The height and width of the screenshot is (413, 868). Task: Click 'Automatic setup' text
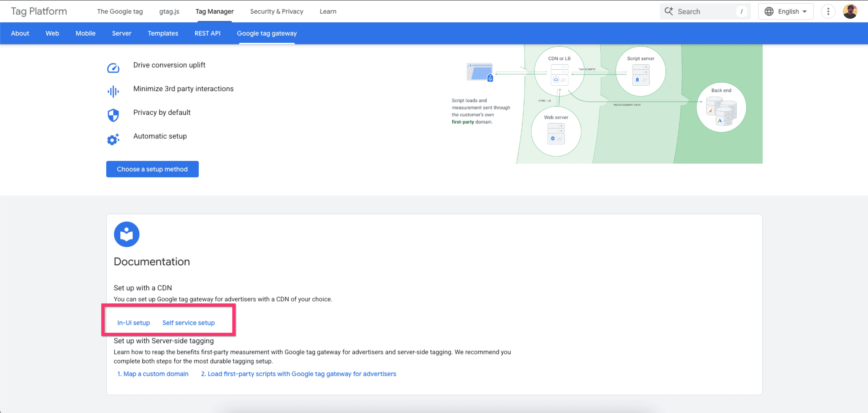coord(160,136)
